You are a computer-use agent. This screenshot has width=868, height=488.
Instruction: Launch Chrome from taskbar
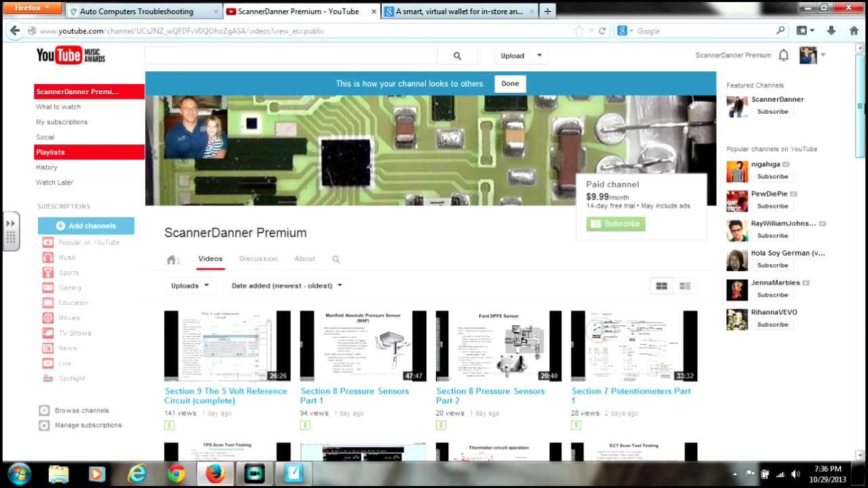[176, 474]
